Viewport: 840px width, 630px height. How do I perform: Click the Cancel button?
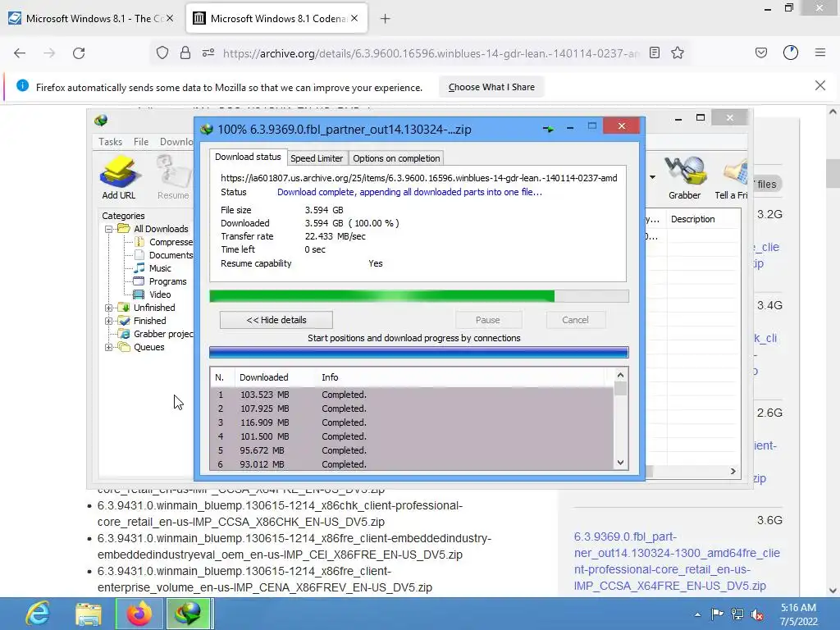(575, 320)
